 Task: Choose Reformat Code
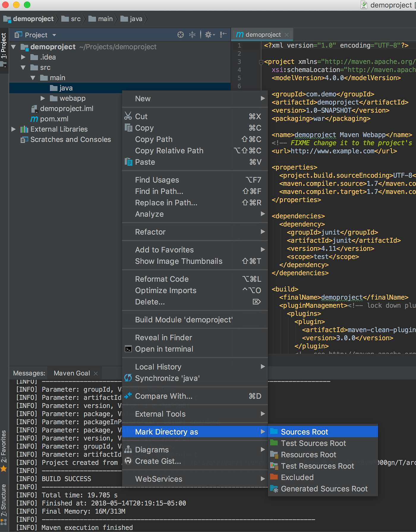195,279
